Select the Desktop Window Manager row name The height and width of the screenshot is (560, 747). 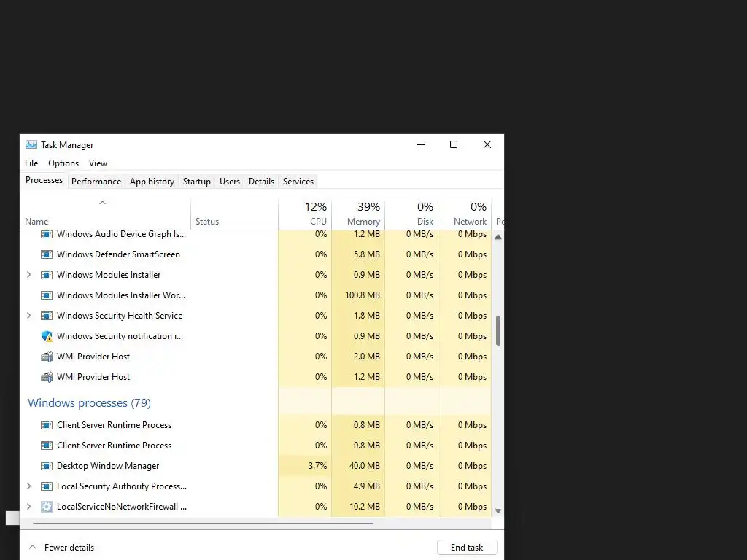click(x=108, y=466)
